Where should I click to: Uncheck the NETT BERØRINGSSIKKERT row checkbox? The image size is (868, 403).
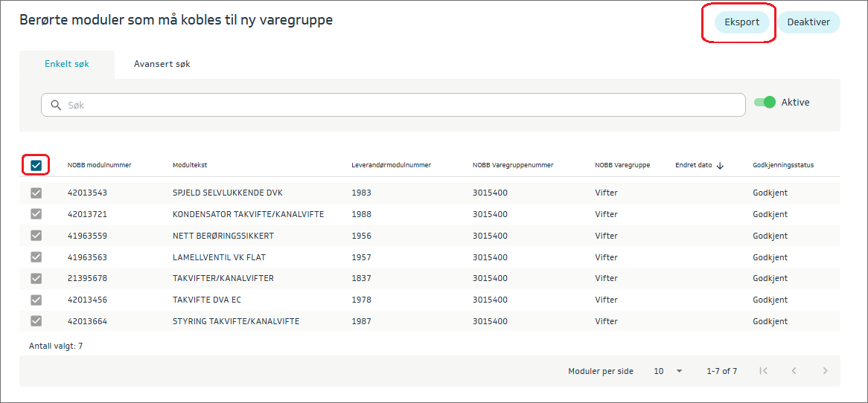pos(36,236)
